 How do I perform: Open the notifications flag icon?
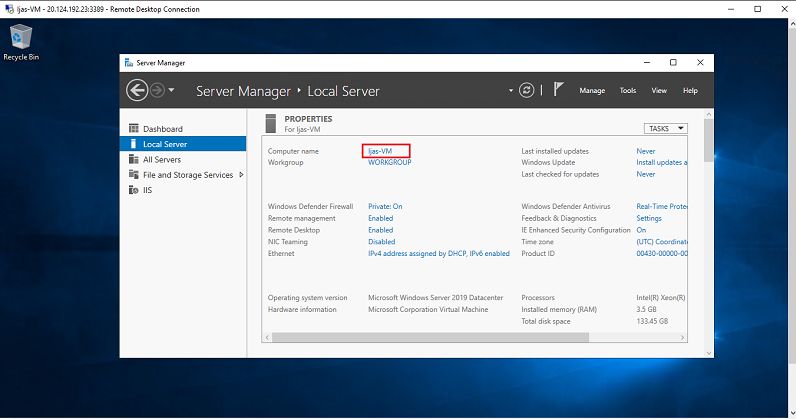558,89
